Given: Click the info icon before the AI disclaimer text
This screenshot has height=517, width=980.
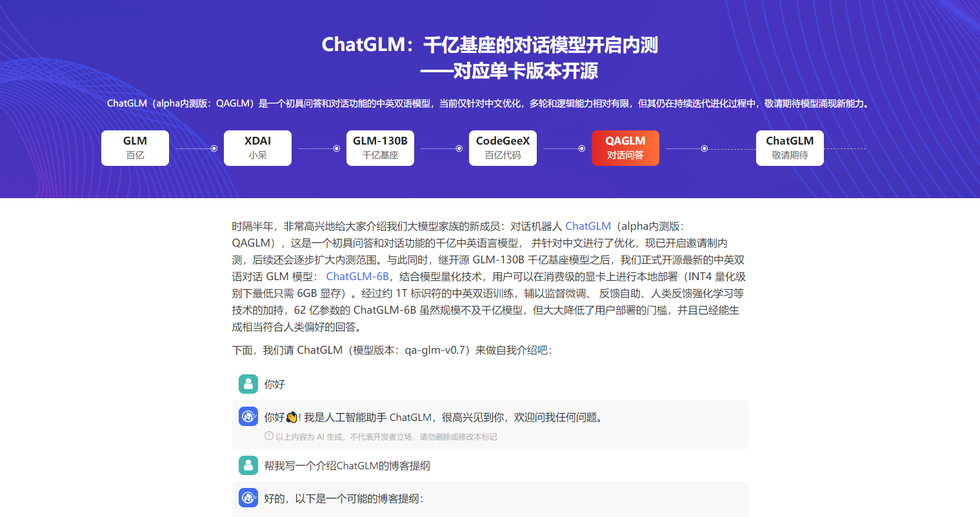Looking at the screenshot, I should (268, 436).
